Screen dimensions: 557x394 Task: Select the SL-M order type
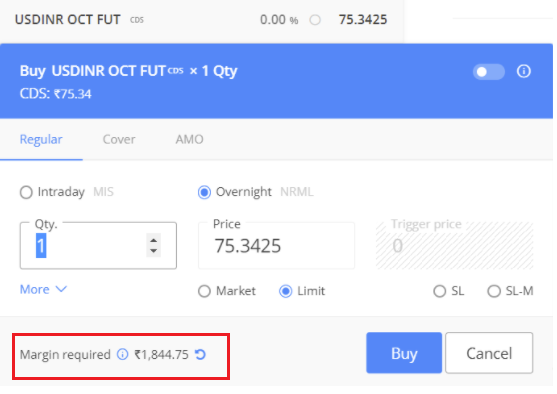coord(494,291)
